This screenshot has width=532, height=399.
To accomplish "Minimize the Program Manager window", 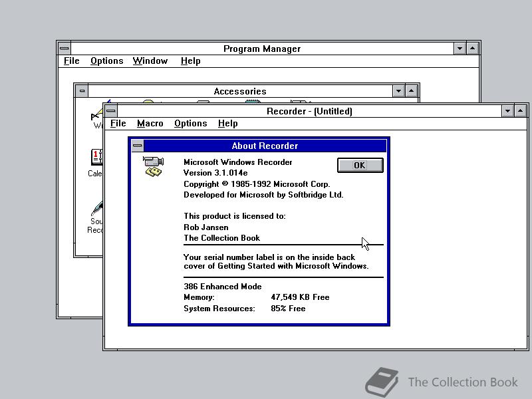I will coord(460,49).
